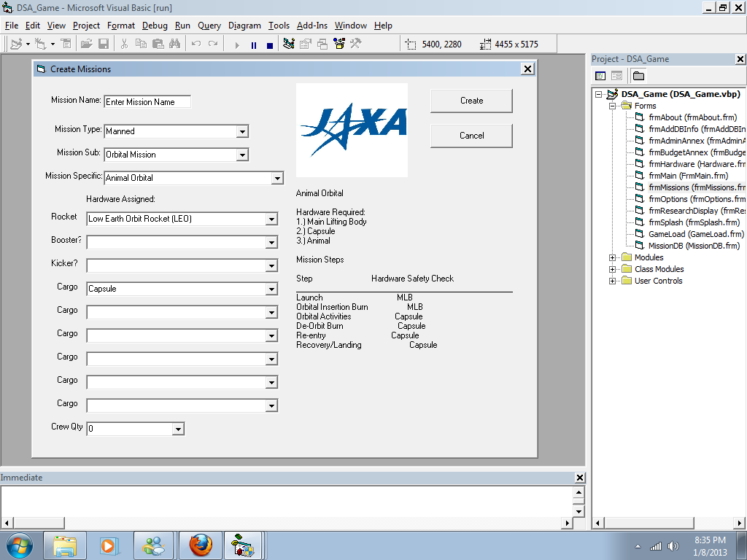Collapse the DSA_Game project tree node

pos(599,94)
